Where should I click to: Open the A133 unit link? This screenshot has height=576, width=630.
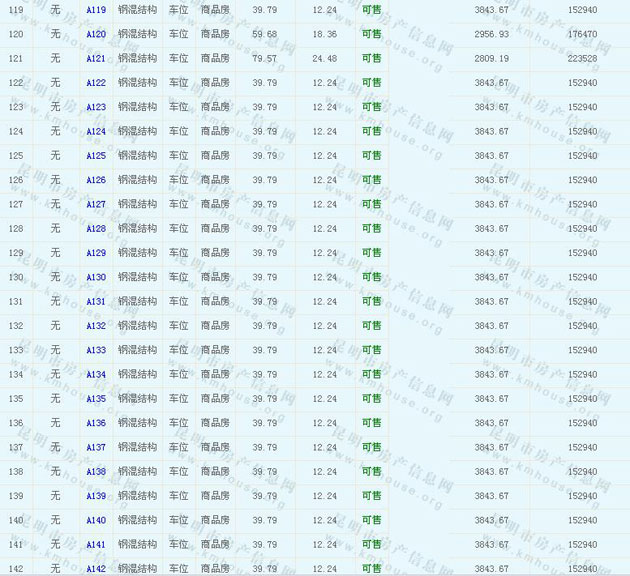coord(96,350)
